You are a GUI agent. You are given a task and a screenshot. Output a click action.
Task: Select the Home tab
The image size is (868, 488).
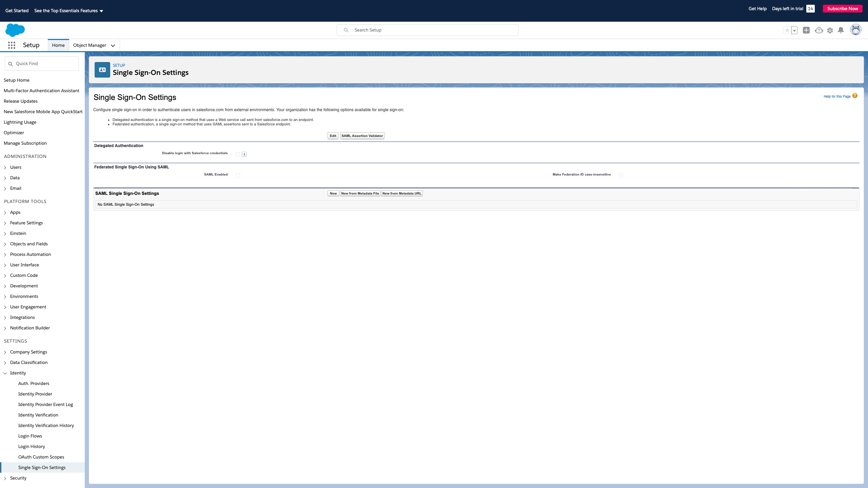click(x=58, y=45)
